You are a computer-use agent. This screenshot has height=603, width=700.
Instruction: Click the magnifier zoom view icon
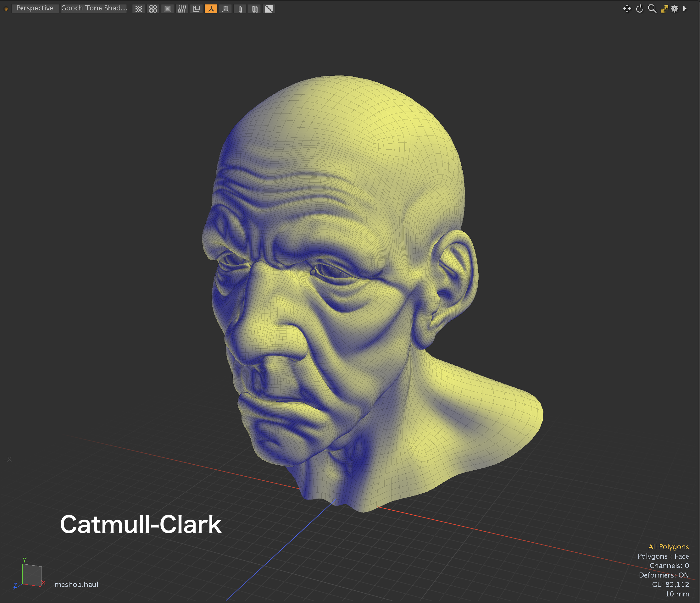point(652,9)
